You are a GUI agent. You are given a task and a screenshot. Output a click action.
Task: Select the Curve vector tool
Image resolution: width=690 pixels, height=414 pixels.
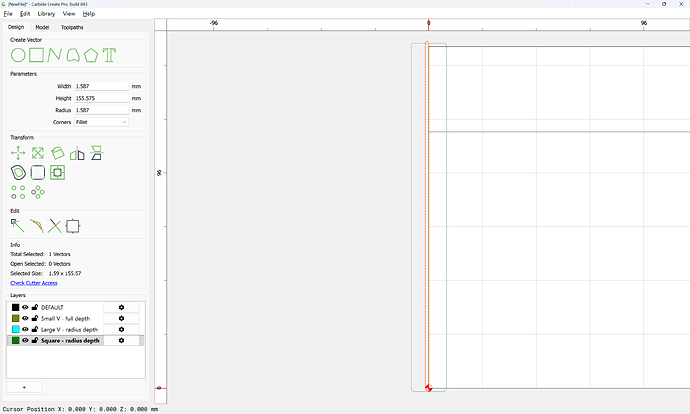click(x=73, y=55)
